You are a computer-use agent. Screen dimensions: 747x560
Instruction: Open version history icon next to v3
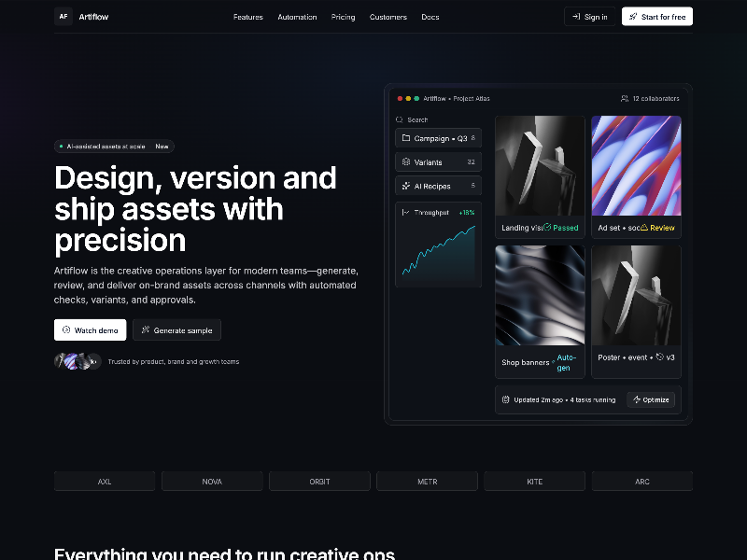pyautogui.click(x=659, y=357)
